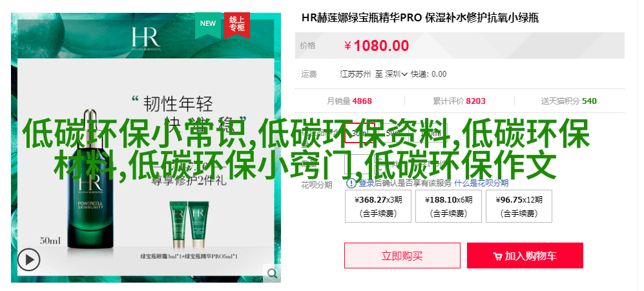
Task: Click the shopping cart icon in 加入购物车
Action: [x=497, y=257]
